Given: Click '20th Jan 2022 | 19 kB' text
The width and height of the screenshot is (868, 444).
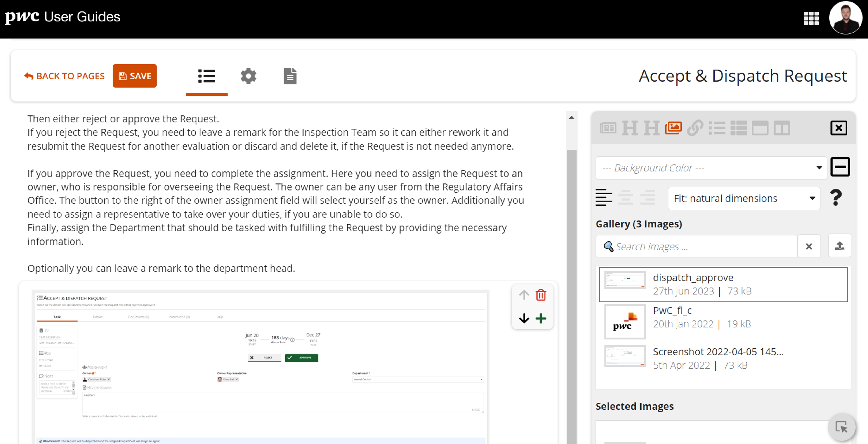Looking at the screenshot, I should tap(702, 324).
